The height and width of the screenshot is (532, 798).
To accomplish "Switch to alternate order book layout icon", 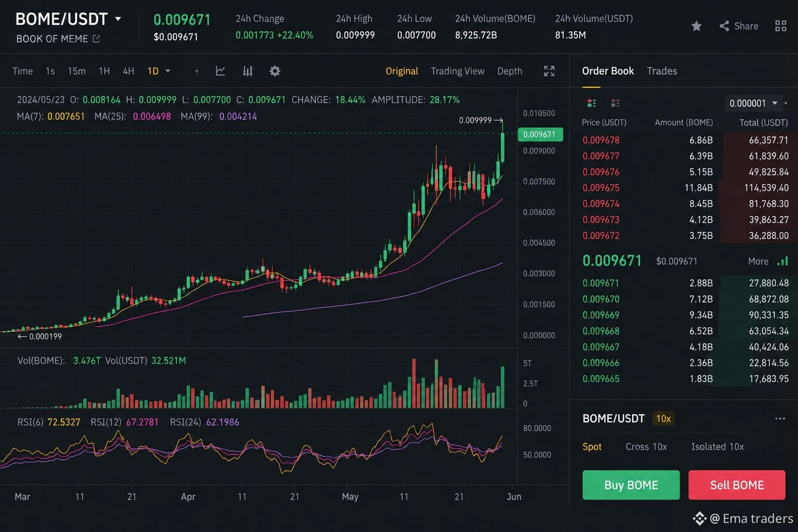I will tap(615, 103).
